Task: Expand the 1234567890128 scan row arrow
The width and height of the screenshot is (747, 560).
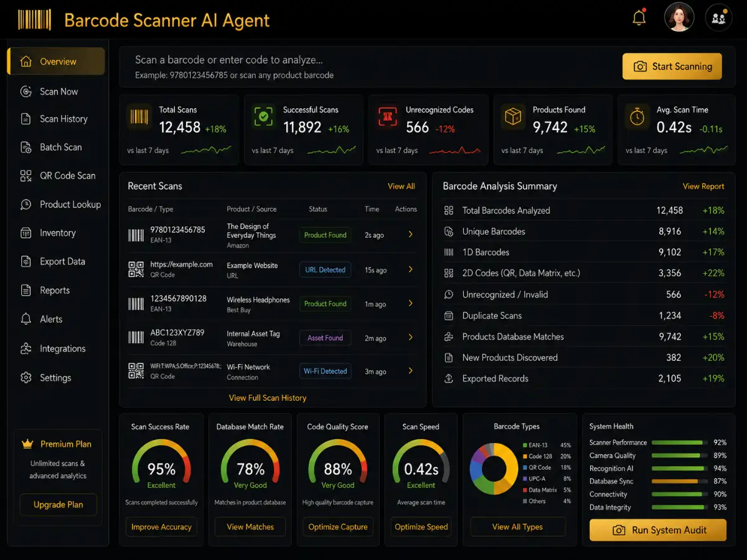Action: pyautogui.click(x=410, y=304)
